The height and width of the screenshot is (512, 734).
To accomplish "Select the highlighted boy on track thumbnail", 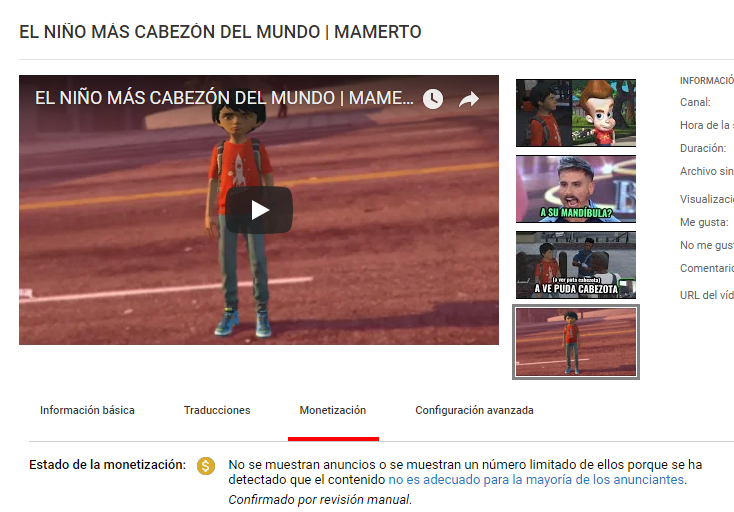I will (x=576, y=342).
